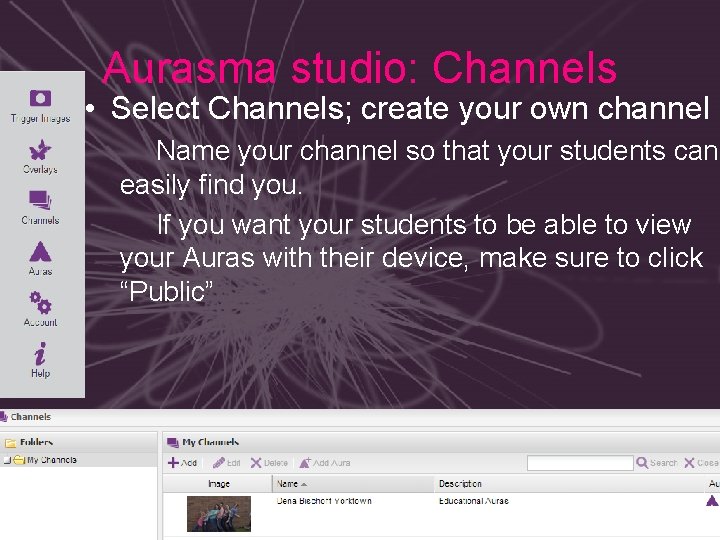
Task: Click the Edit pencil button
Action: click(x=226, y=463)
